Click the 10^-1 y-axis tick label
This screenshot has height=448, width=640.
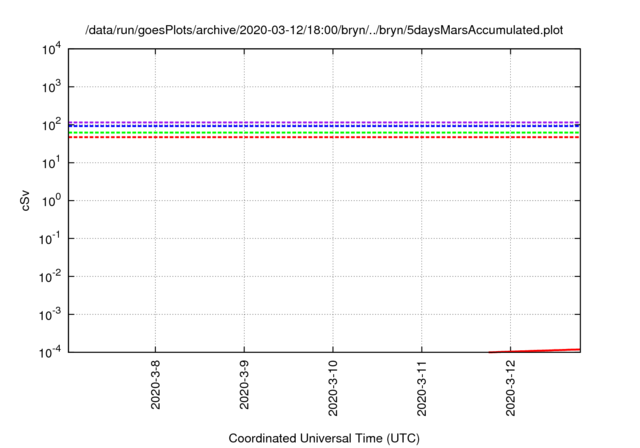tap(50, 238)
